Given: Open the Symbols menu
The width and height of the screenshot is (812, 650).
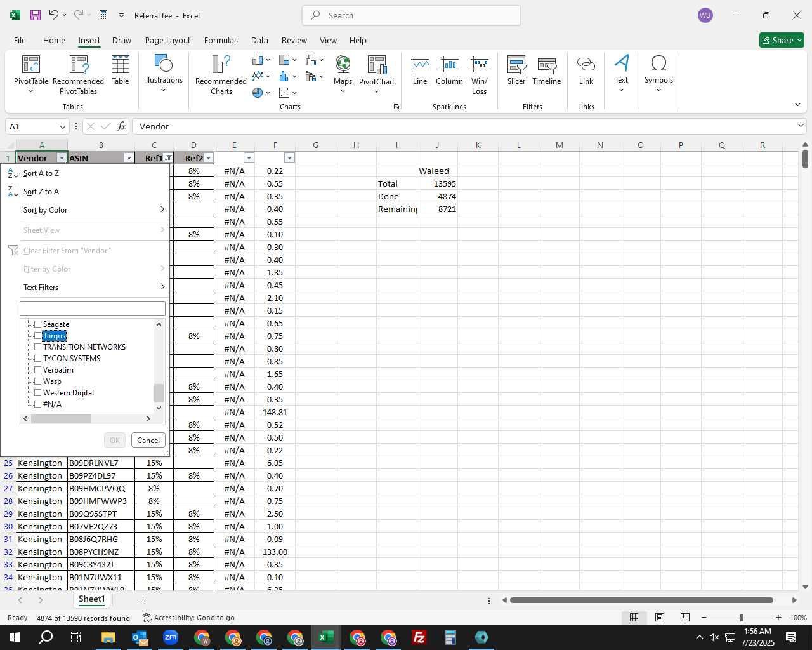Looking at the screenshot, I should pos(658,74).
